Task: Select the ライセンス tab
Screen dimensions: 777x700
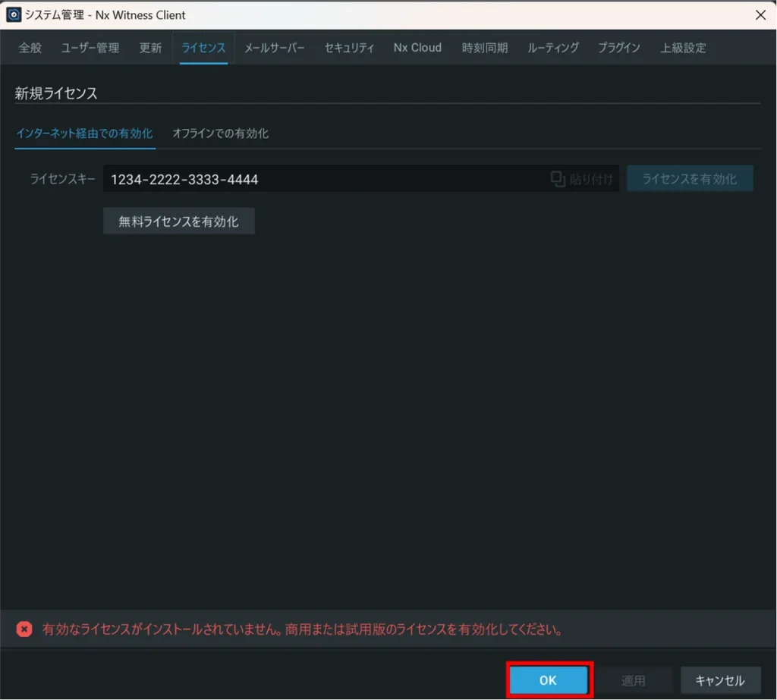Action: click(x=203, y=48)
